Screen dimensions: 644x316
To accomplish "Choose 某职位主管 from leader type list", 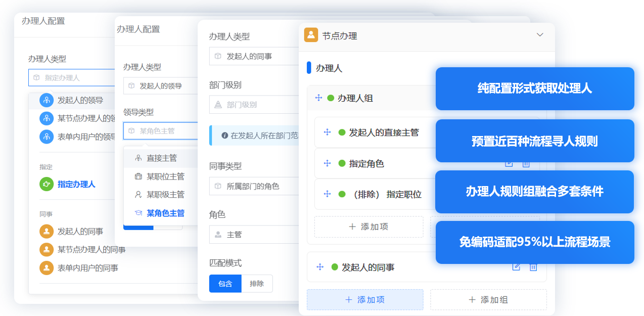I will point(165,176).
